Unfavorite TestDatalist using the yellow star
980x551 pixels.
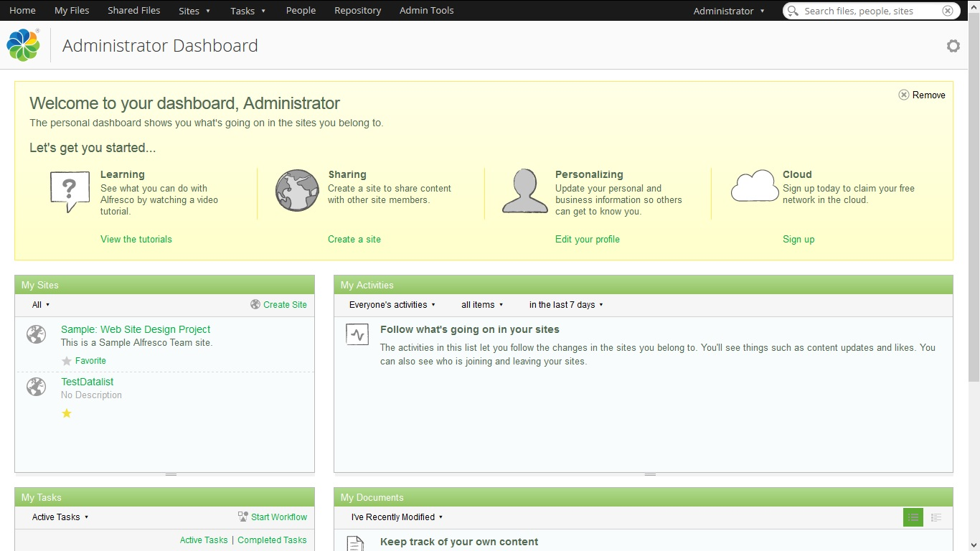tap(67, 413)
